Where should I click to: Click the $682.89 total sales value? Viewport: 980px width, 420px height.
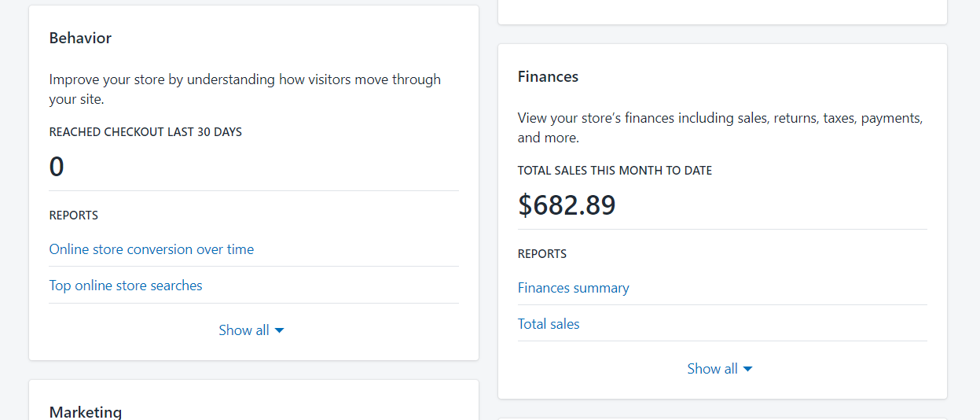(567, 204)
